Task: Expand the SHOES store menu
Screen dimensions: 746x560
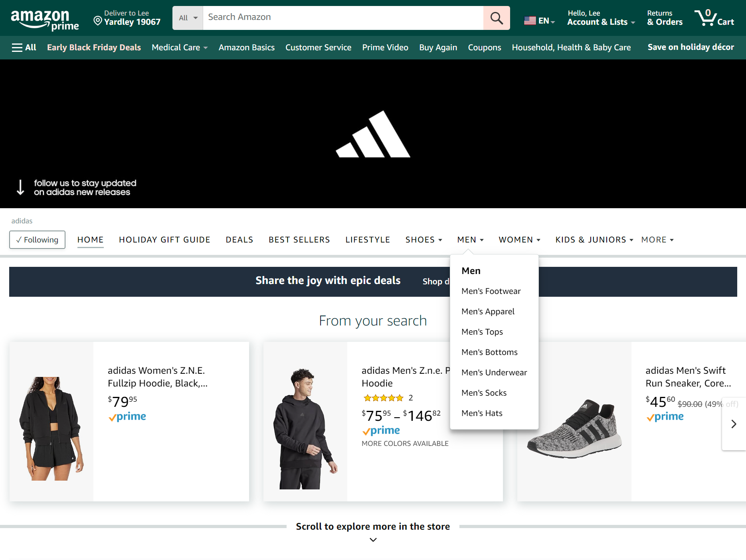Action: (x=423, y=240)
